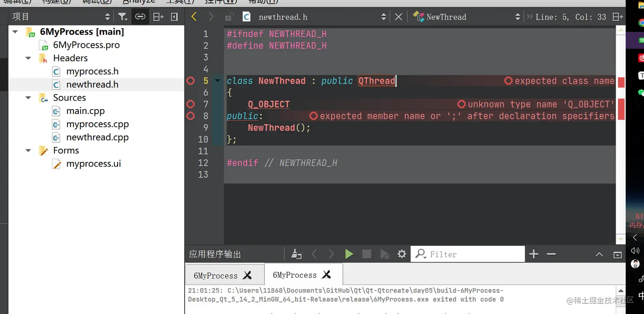Zoom in output with plus button
Screen dimensions: 644x314
(533, 254)
